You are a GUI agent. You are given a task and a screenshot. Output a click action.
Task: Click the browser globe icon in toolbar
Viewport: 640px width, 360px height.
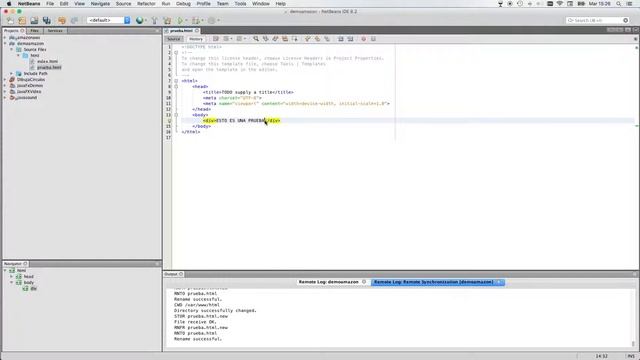pyautogui.click(x=140, y=20)
